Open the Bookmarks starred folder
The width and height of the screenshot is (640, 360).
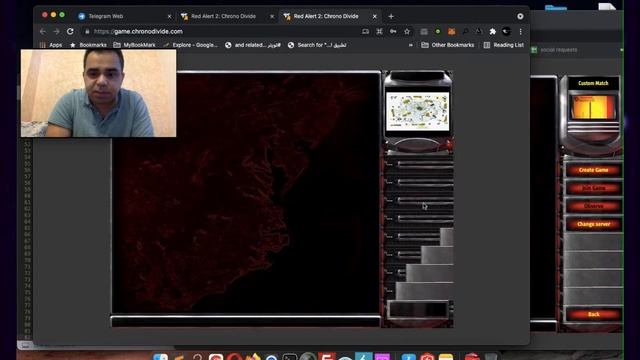(x=88, y=45)
